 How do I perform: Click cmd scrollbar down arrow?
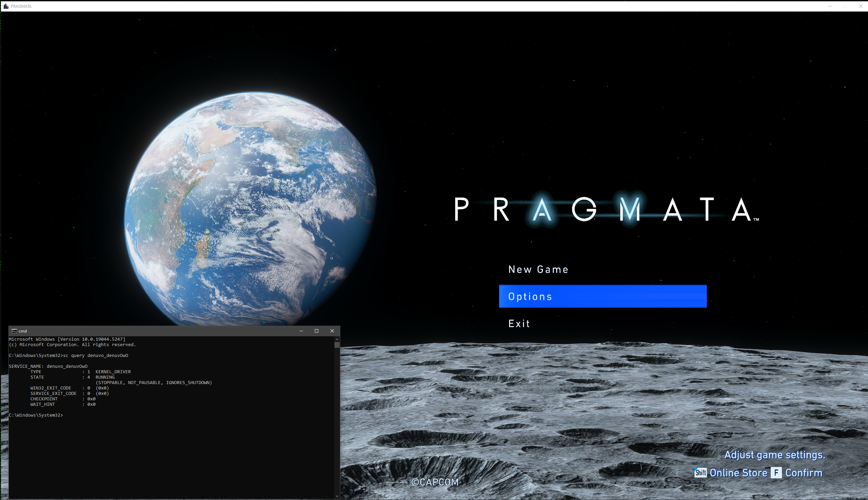click(x=337, y=496)
